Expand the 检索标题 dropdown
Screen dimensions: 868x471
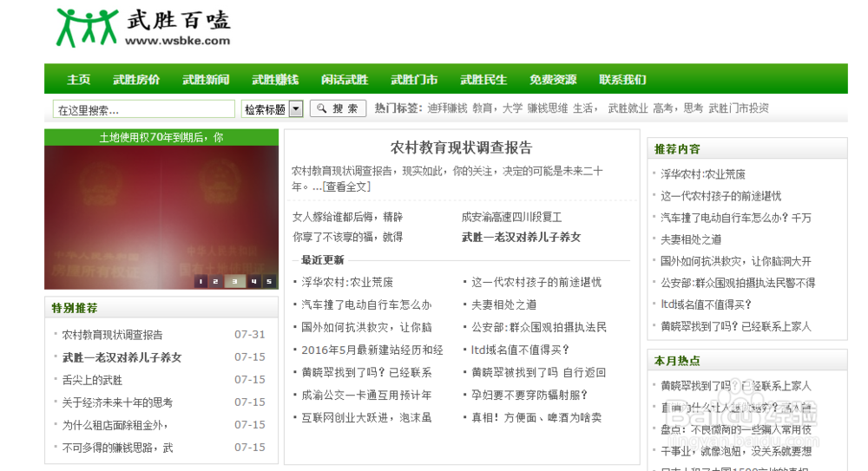tap(273, 109)
